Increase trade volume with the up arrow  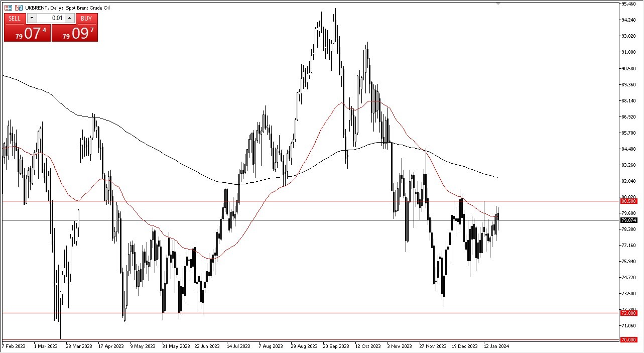(x=70, y=18)
